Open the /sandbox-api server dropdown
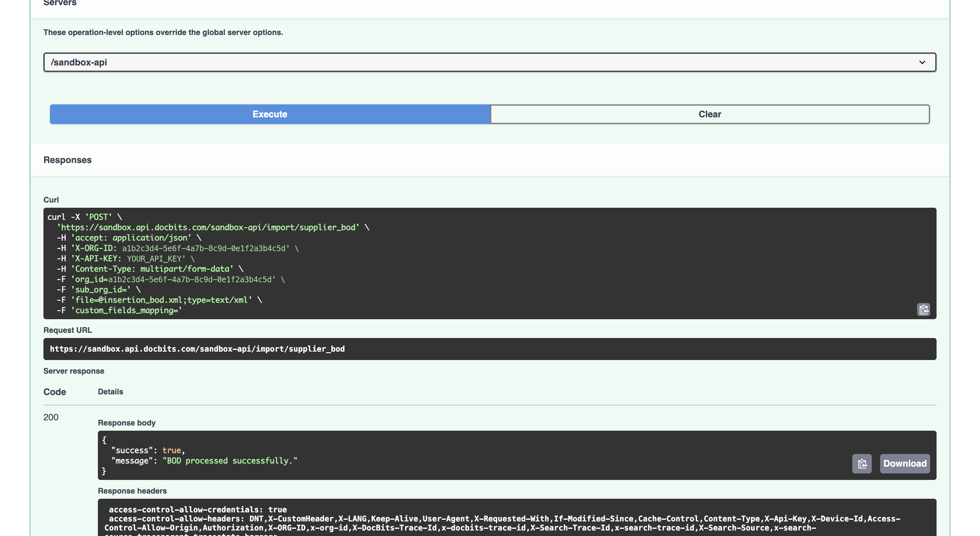The width and height of the screenshot is (980, 536). pyautogui.click(x=490, y=62)
